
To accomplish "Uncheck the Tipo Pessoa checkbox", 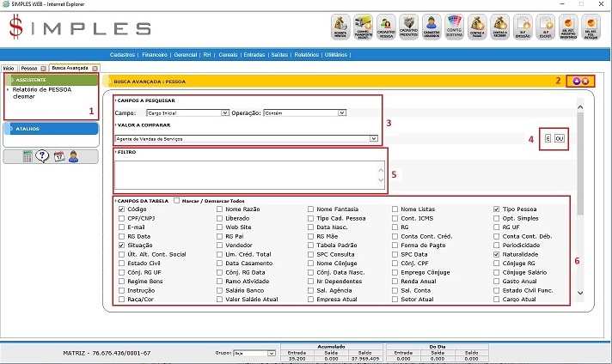I will [x=496, y=209].
